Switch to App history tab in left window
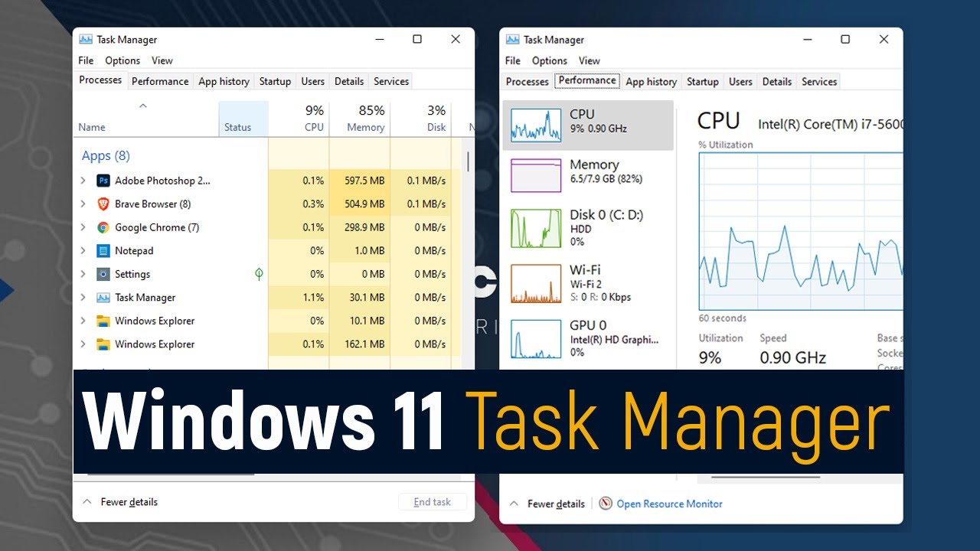Image resolution: width=980 pixels, height=551 pixels. [x=224, y=81]
